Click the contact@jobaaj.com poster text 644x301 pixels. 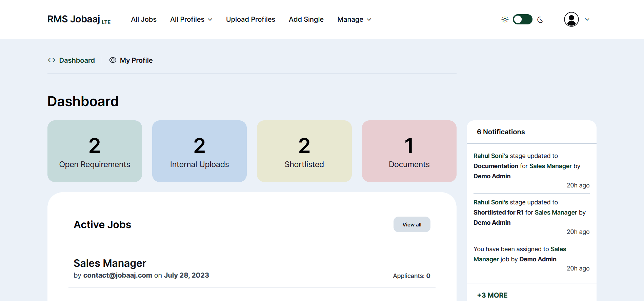118,275
